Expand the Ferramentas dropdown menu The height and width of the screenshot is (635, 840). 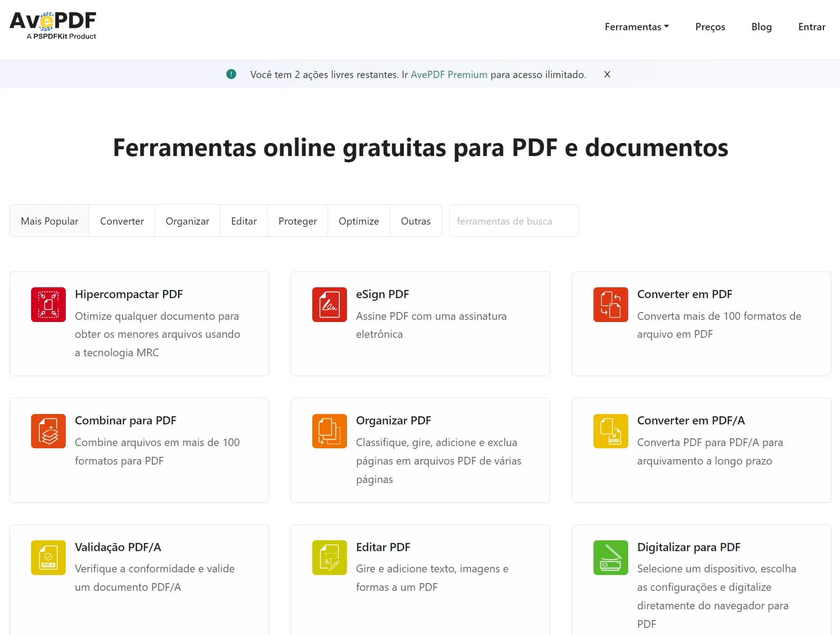tap(636, 27)
